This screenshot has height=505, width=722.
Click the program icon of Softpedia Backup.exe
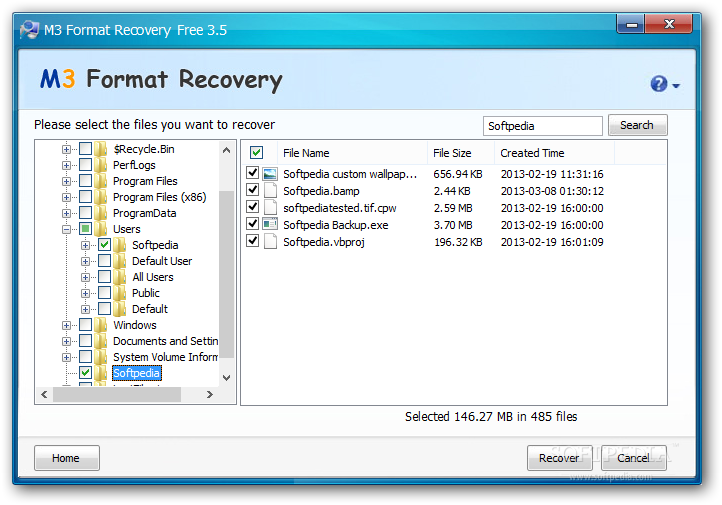(x=270, y=224)
